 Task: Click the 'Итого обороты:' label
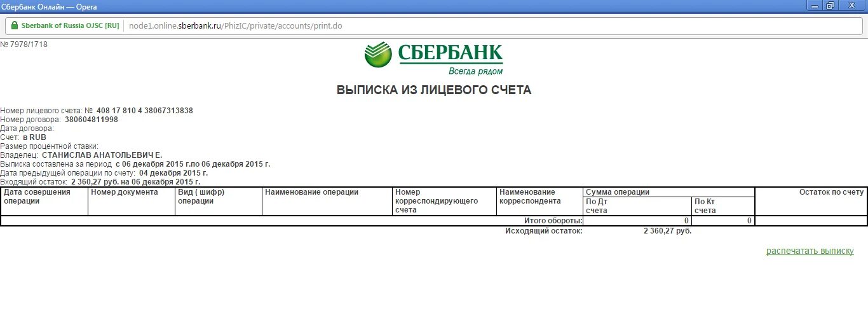[x=553, y=221]
